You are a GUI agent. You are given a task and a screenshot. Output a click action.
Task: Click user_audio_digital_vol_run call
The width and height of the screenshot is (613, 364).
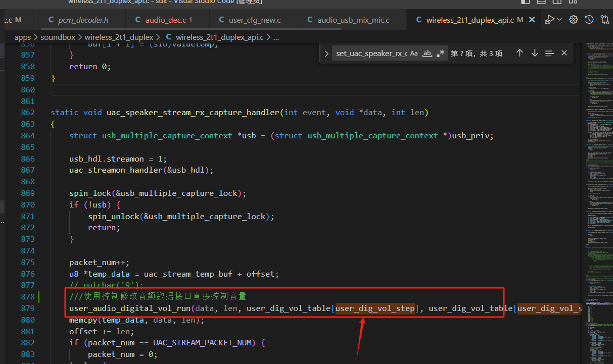pos(130,308)
